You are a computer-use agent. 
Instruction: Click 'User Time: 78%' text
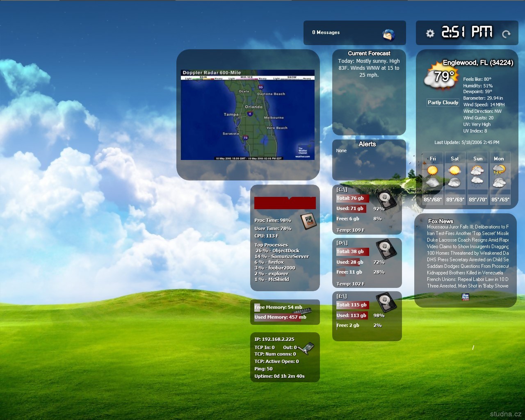273,228
